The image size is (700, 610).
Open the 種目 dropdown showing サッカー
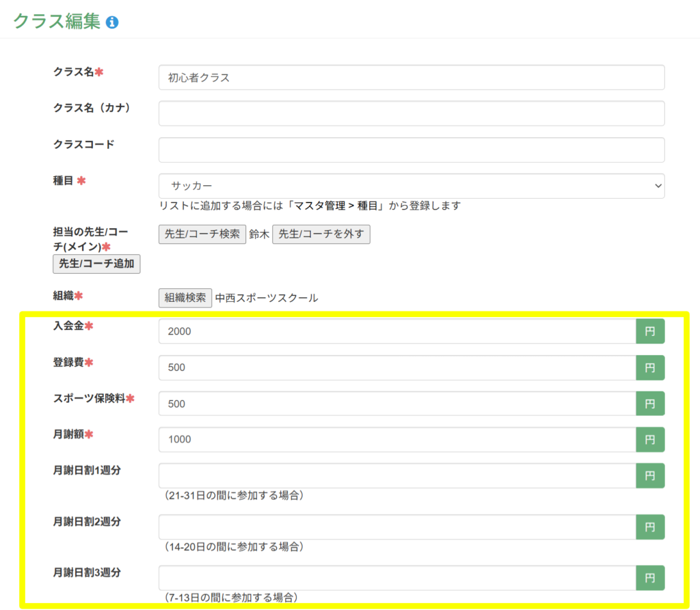click(x=411, y=186)
